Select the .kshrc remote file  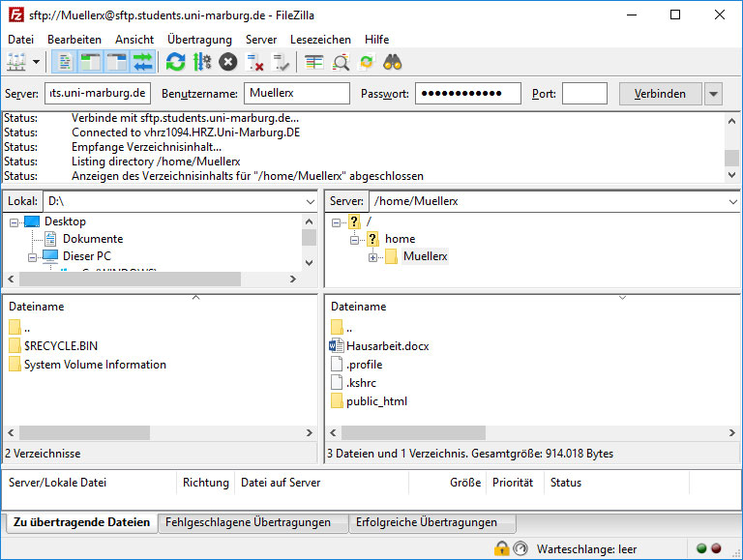(361, 383)
